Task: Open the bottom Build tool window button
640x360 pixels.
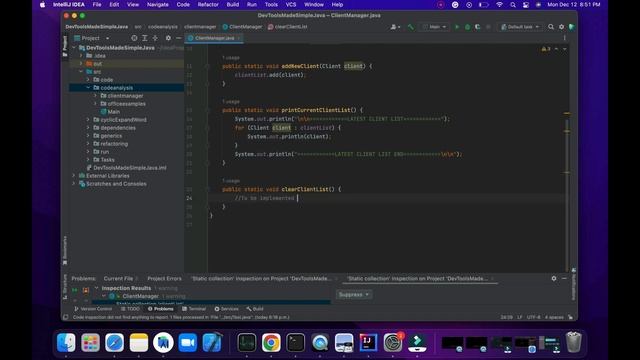Action: point(255,309)
